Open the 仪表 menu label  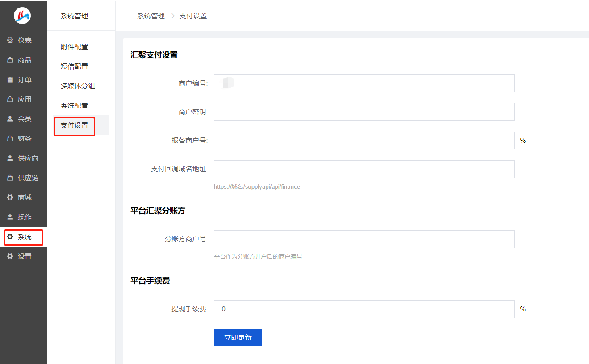[25, 41]
